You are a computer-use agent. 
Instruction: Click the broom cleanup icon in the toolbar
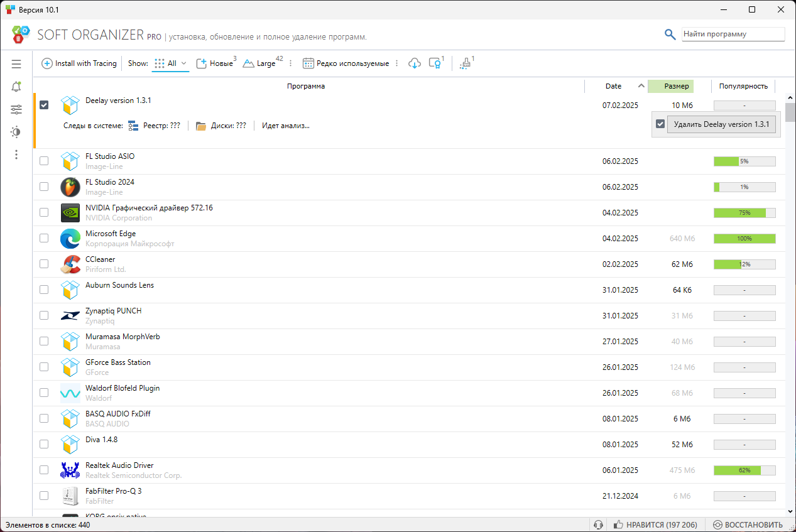(465, 63)
